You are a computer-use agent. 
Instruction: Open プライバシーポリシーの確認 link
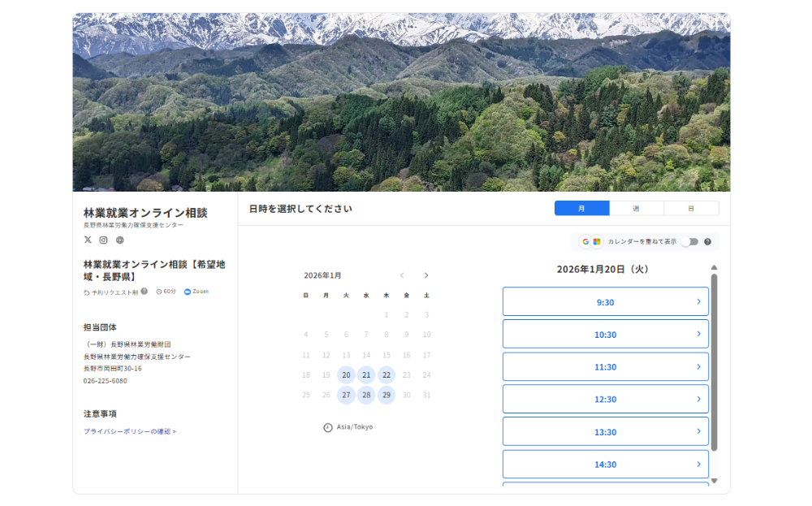tap(130, 431)
